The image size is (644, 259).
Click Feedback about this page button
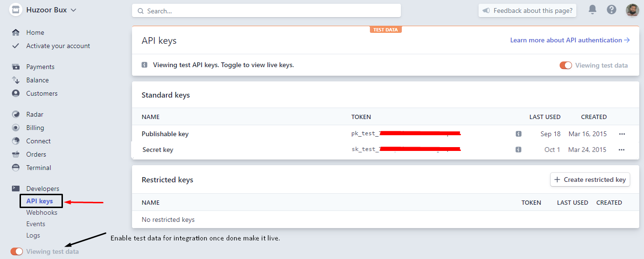pos(528,10)
